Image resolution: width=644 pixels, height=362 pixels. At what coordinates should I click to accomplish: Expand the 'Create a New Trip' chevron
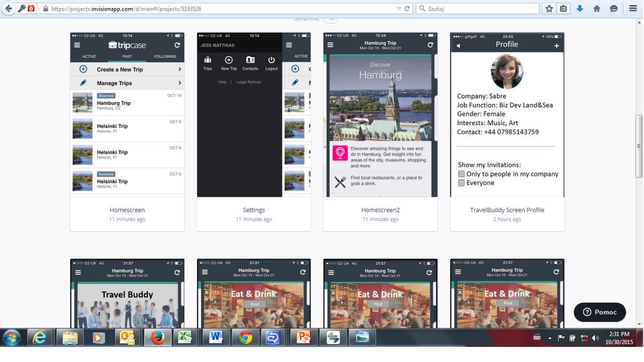[x=179, y=69]
